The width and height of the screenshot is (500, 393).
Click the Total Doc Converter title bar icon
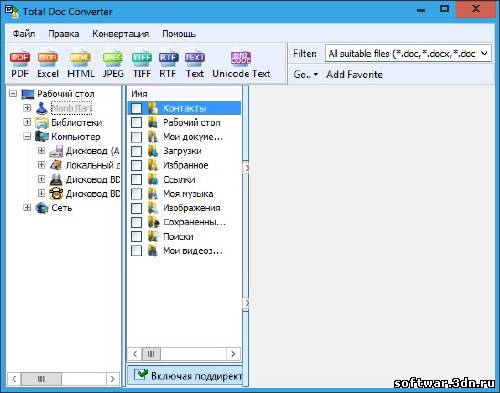click(11, 11)
